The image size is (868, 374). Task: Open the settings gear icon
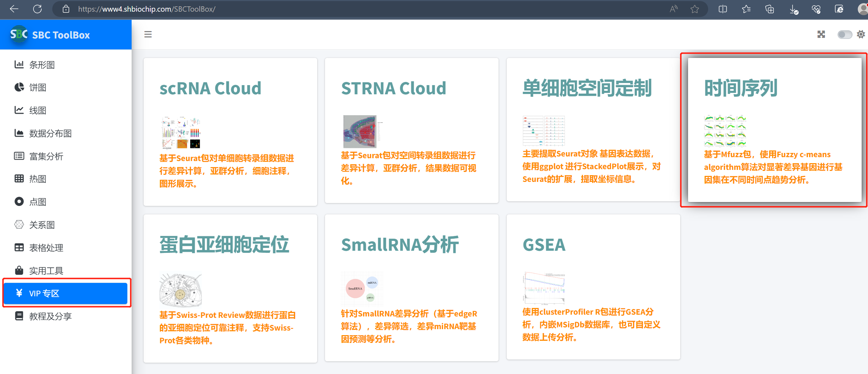[x=861, y=34]
